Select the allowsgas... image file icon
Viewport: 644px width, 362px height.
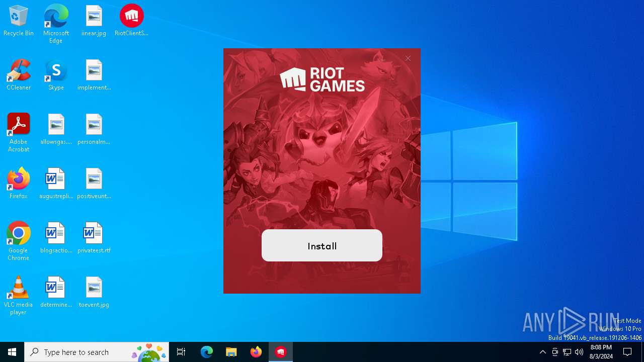(x=56, y=130)
